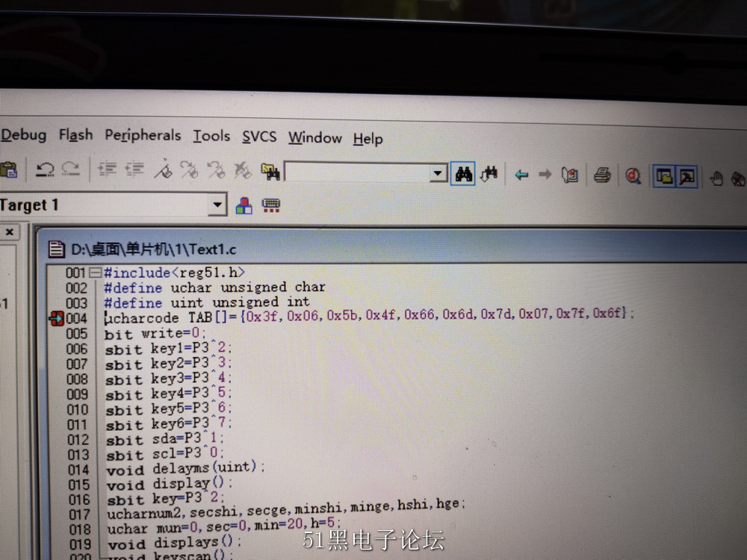
Task: Click 'void delayms(uint);' line
Action: pos(185,469)
